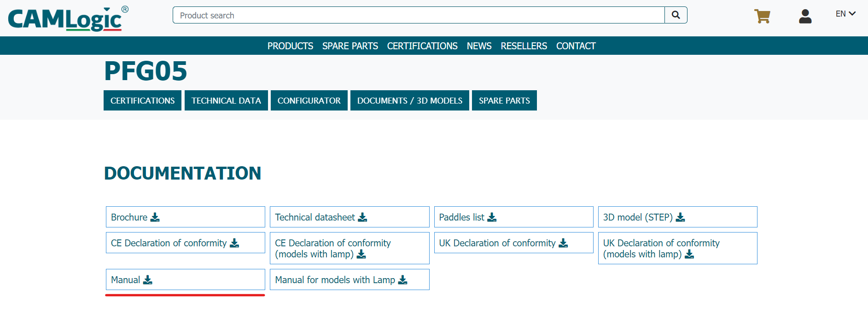This screenshot has width=868, height=314.
Task: Click the download icon beside Manual for models with Lamp
Action: click(403, 280)
